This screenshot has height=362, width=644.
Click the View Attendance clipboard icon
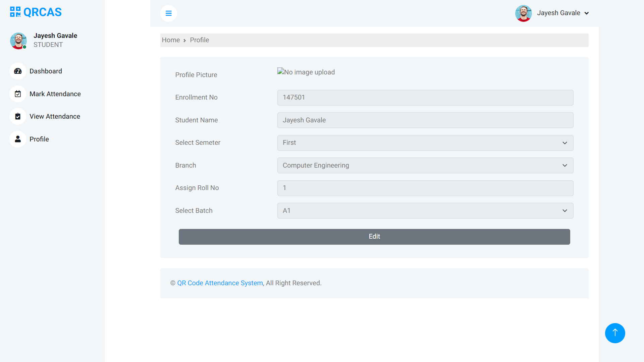(x=17, y=116)
